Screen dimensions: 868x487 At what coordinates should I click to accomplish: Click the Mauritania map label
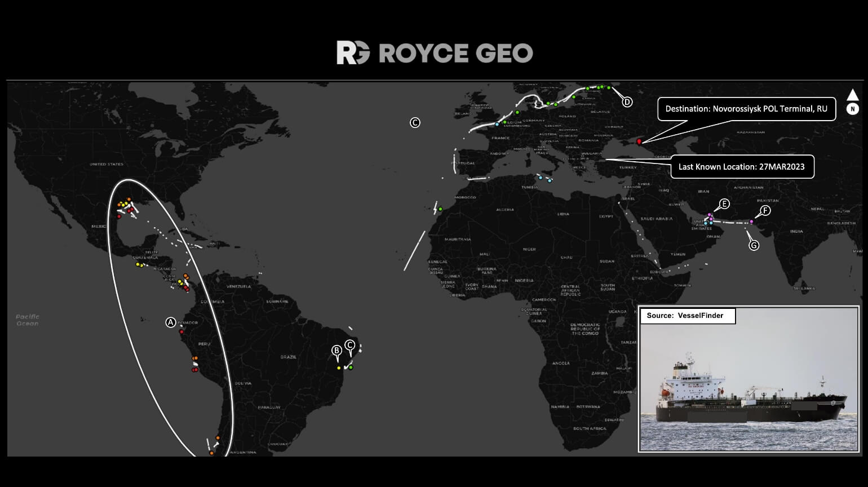tap(457, 240)
